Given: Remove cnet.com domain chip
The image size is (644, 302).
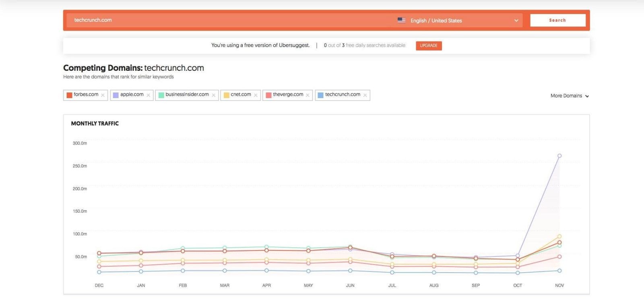Looking at the screenshot, I should [256, 95].
